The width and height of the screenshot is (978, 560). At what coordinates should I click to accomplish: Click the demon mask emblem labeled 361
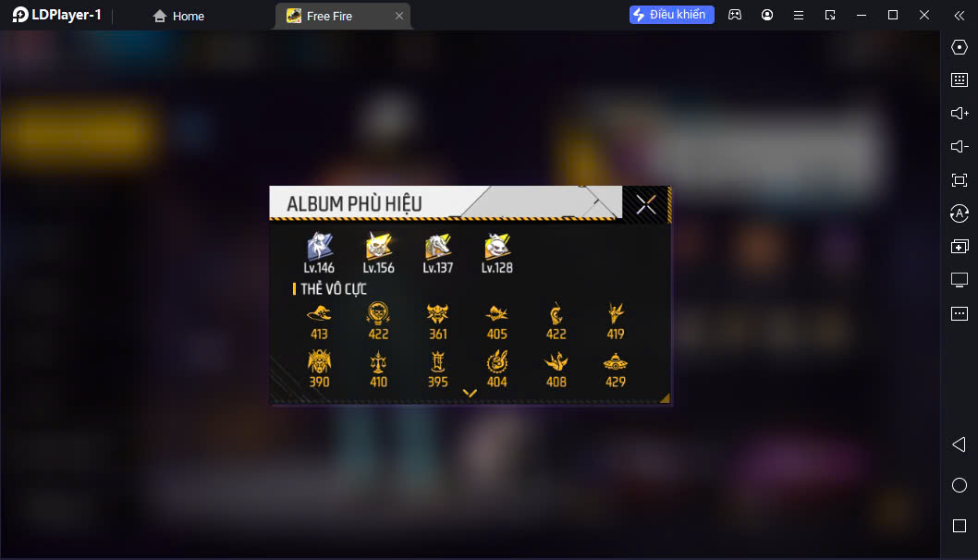[x=438, y=313]
